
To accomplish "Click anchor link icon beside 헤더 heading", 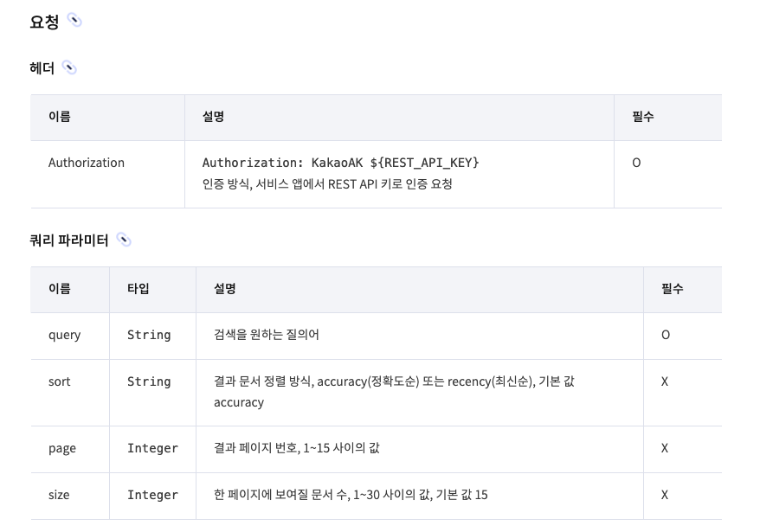I will click(69, 67).
